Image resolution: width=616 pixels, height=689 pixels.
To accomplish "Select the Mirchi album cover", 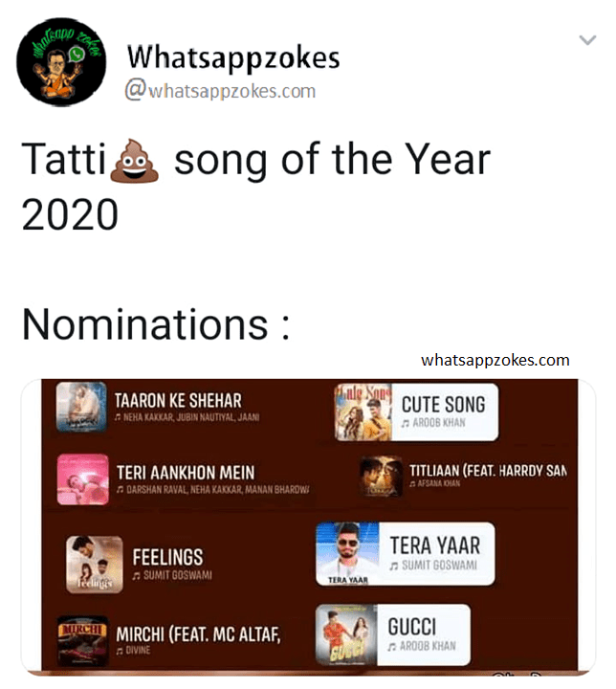I will click(x=82, y=639).
